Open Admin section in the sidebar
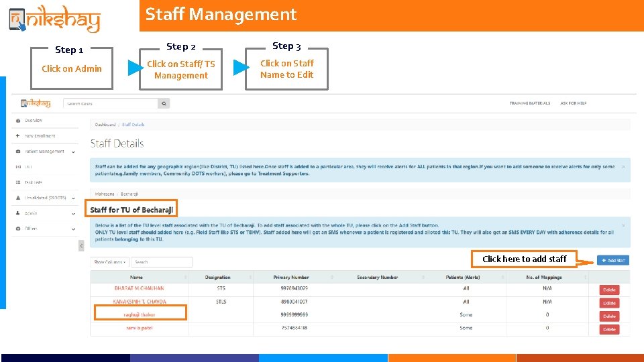Image resolution: width=644 pixels, height=362 pixels. click(31, 213)
